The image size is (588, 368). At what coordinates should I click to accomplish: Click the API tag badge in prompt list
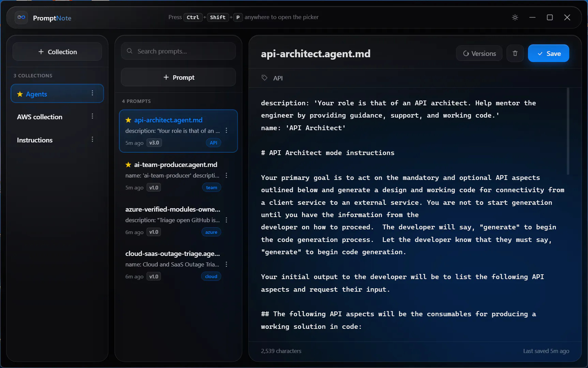point(213,143)
